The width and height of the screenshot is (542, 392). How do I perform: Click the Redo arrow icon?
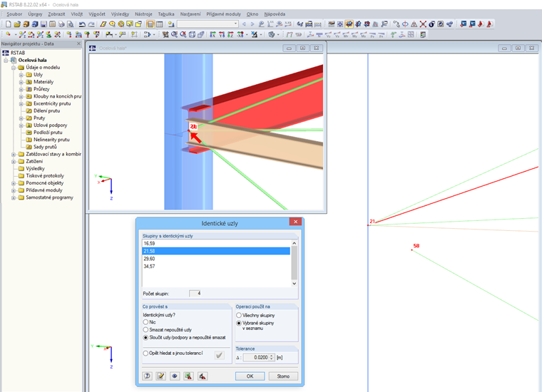(x=91, y=24)
